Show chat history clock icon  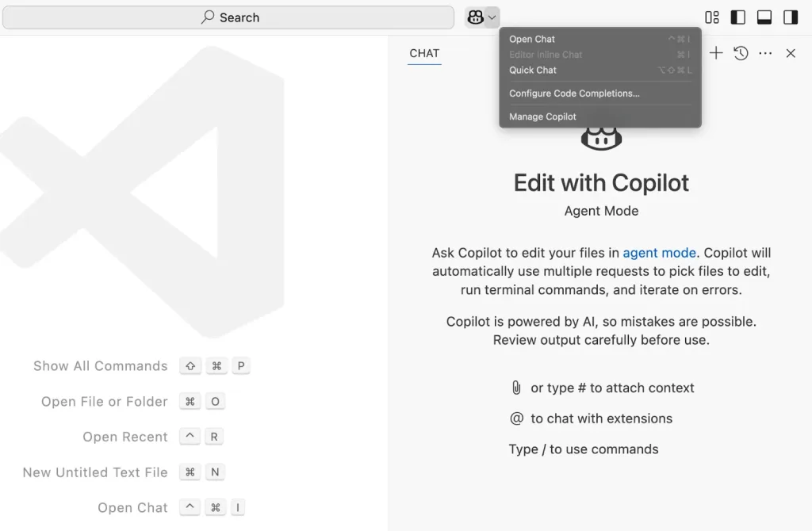741,53
